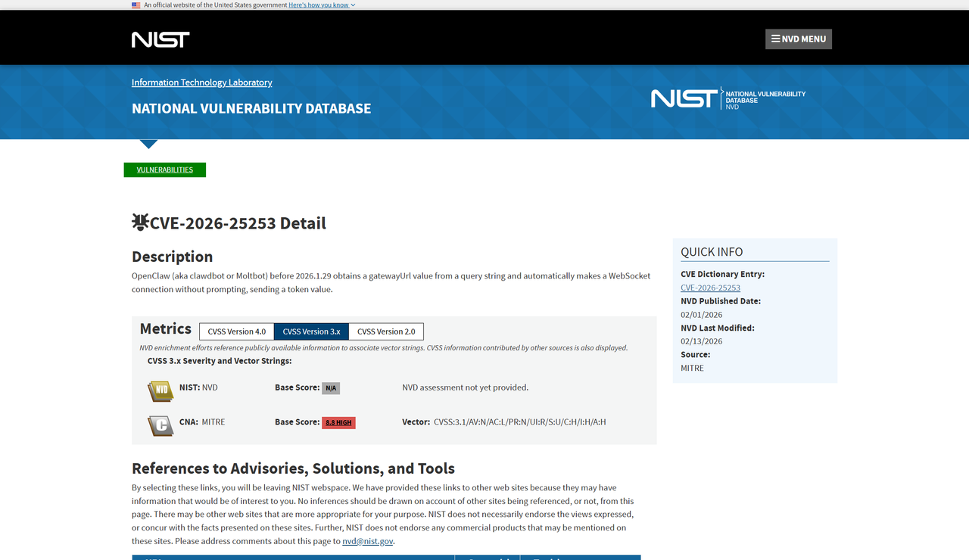Click the gold NVD badge icon
Viewport: 969px width, 560px height.
tap(160, 390)
